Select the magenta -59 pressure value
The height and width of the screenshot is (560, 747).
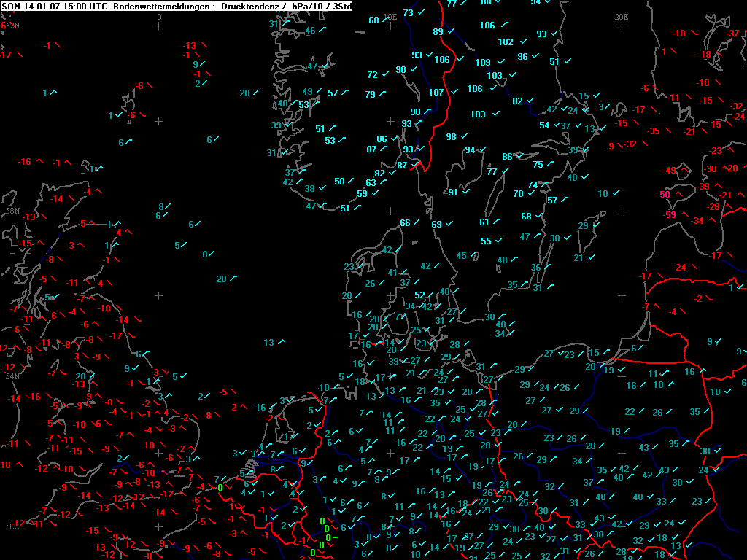pyautogui.click(x=669, y=215)
